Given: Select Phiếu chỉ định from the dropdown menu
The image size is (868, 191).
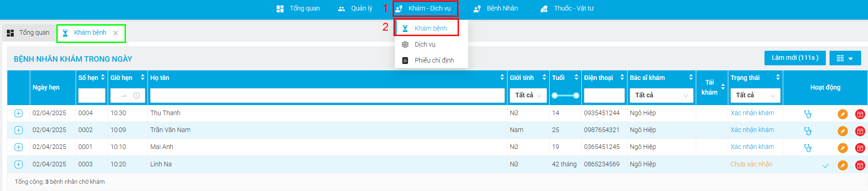Looking at the screenshot, I should point(431,60).
